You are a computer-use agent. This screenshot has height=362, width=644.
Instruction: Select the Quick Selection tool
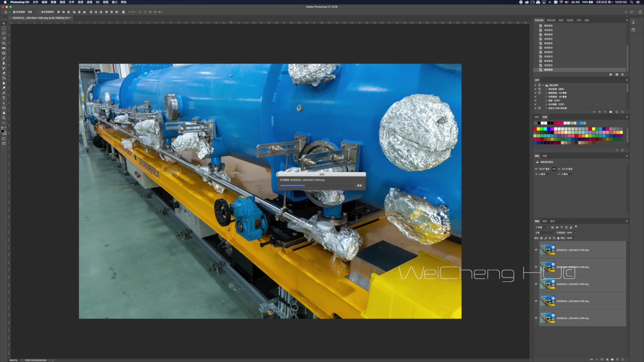pos(4,38)
